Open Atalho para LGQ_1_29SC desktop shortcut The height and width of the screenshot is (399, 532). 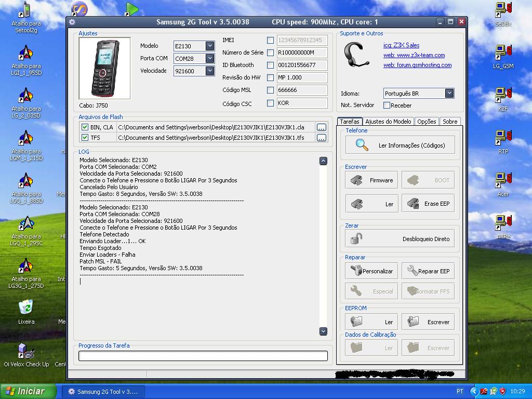click(26, 231)
